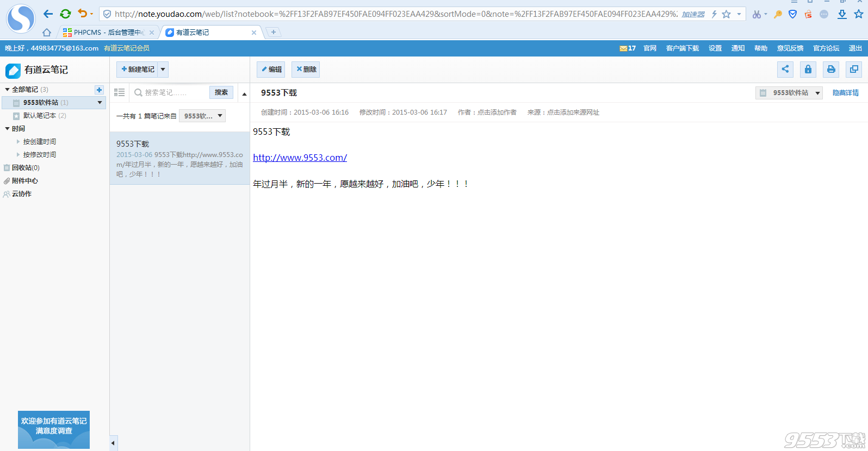868x451 pixels.
Task: Open mail notifications showing 17
Action: point(628,48)
